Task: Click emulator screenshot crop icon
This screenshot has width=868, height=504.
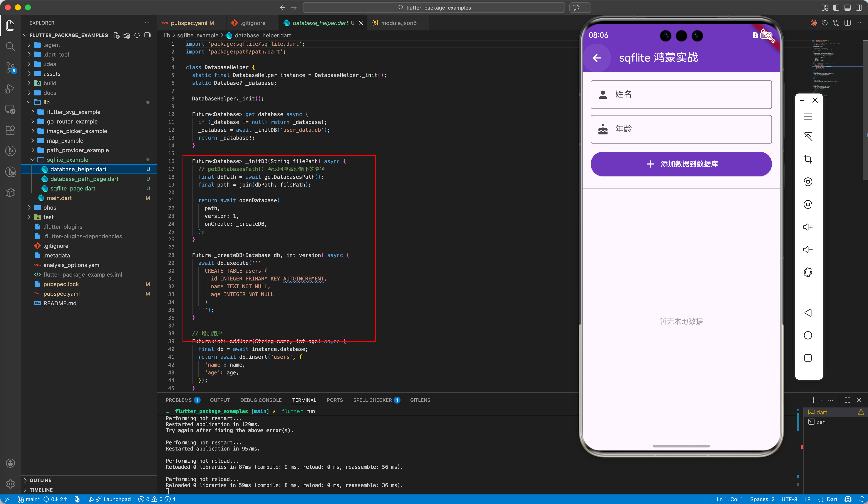Action: (x=808, y=159)
